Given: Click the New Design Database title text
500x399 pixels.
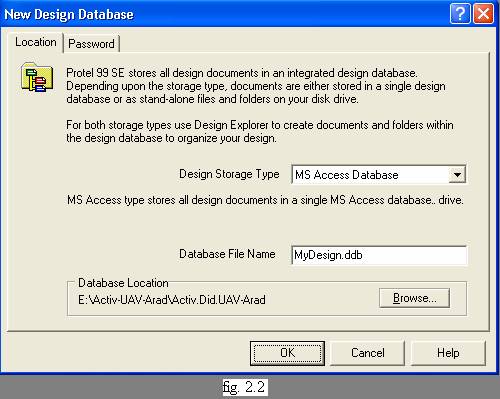Looking at the screenshot, I should (x=69, y=14).
